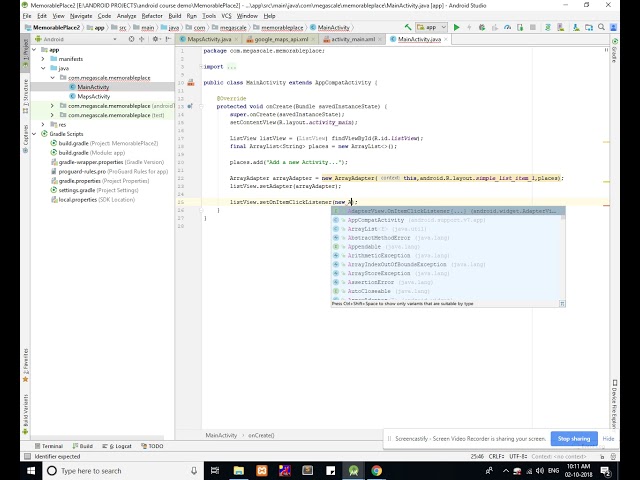640x480 pixels.
Task: Open the TODO tool window button
Action: pyautogui.click(x=152, y=446)
